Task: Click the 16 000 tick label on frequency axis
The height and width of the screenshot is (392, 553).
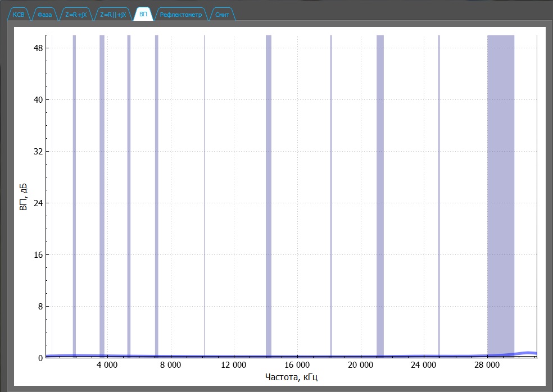Action: (x=296, y=365)
